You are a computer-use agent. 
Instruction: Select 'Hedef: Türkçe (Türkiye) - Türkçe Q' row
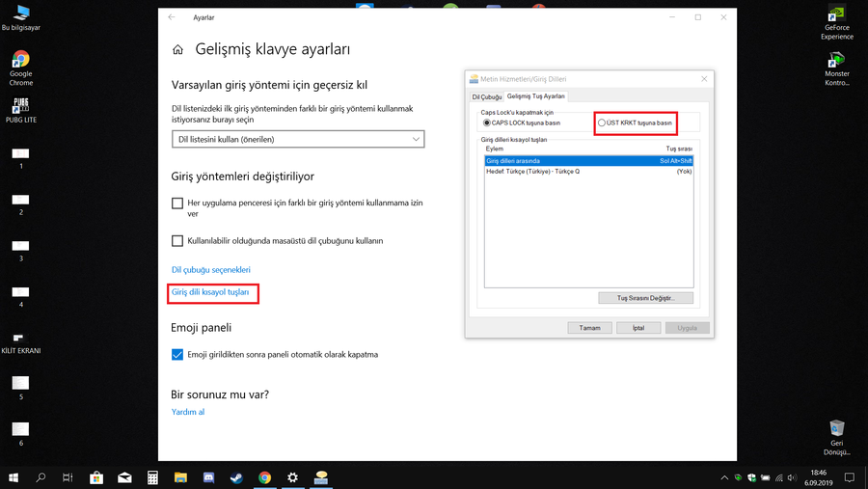click(588, 171)
